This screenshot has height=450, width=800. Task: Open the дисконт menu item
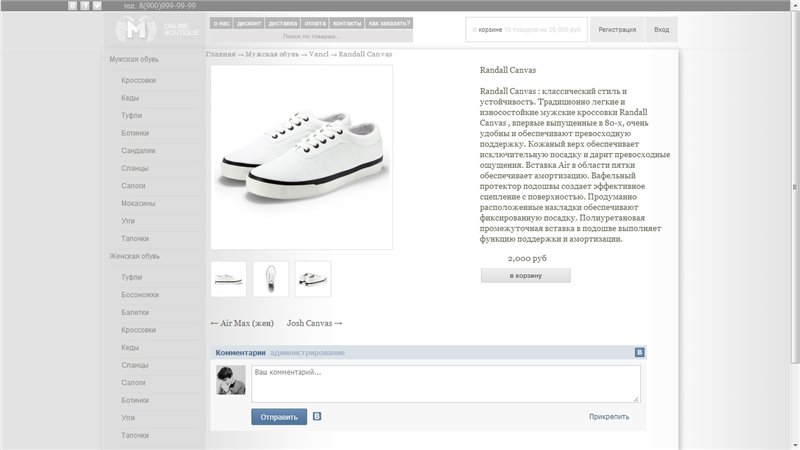coord(249,23)
